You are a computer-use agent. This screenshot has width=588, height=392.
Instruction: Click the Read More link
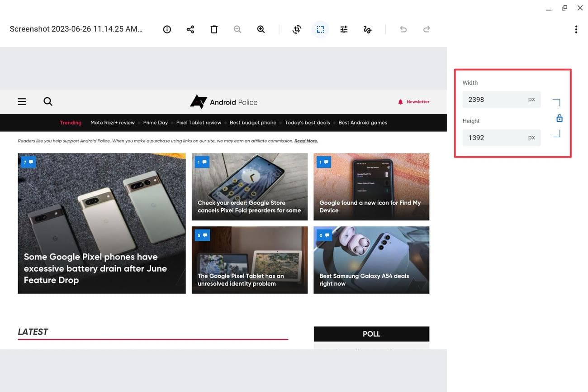[306, 141]
